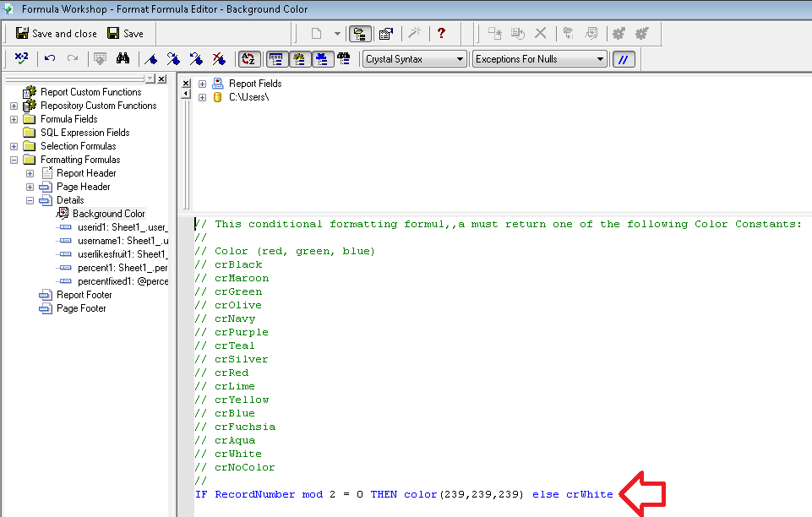Expand the Selection Formulas folder
The image size is (812, 517).
(14, 146)
